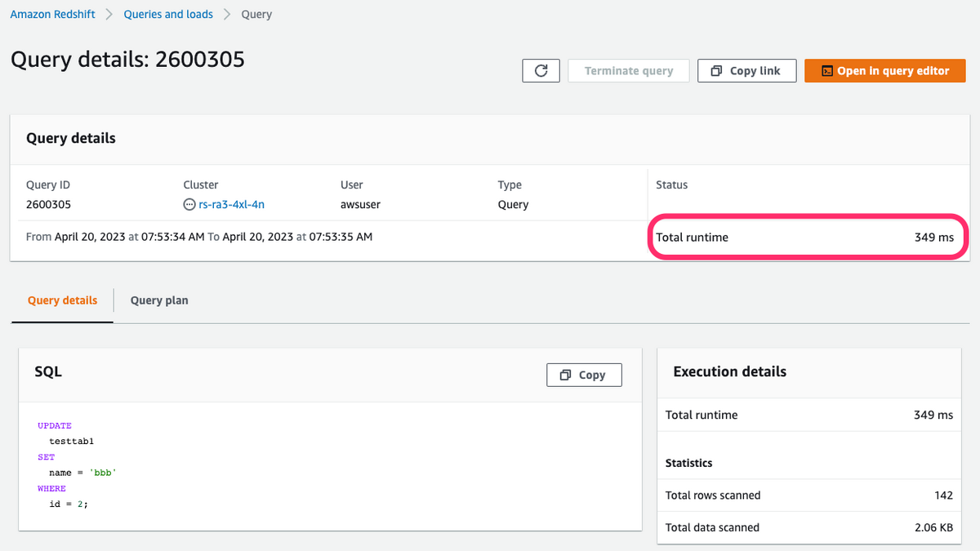
Task: Click the cluster status icon beside rs-ra3-4xl-4n
Action: [x=189, y=204]
